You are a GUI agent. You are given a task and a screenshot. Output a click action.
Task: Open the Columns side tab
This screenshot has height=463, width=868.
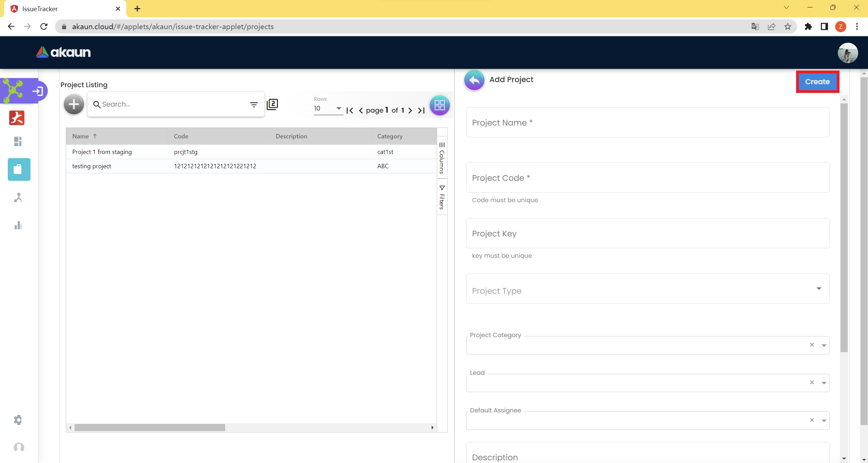pyautogui.click(x=442, y=158)
